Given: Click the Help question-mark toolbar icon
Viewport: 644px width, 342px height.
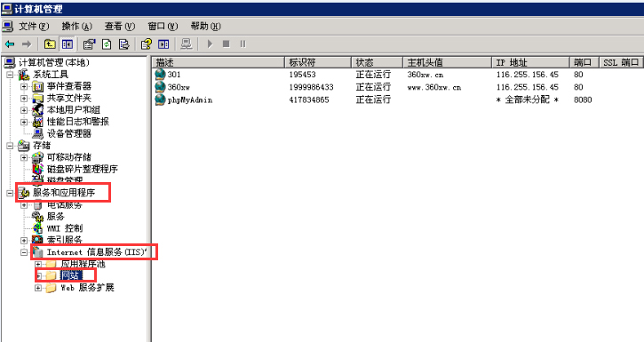Looking at the screenshot, I should coord(147,44).
